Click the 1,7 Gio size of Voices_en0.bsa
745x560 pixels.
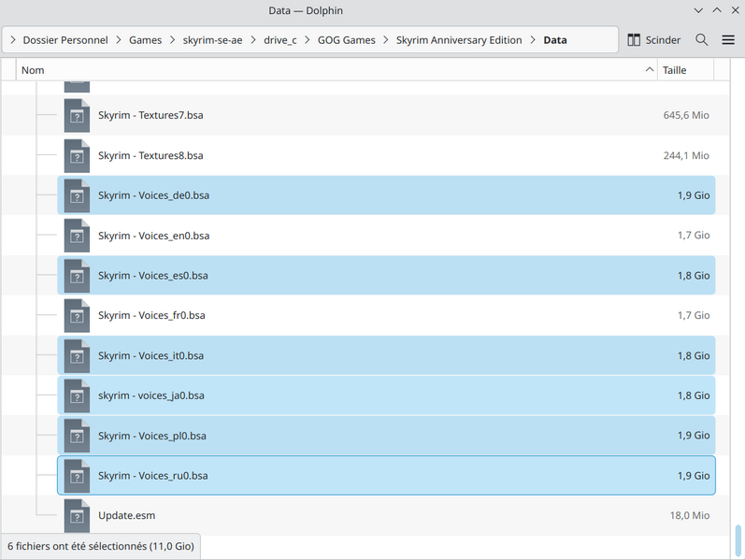coord(694,236)
